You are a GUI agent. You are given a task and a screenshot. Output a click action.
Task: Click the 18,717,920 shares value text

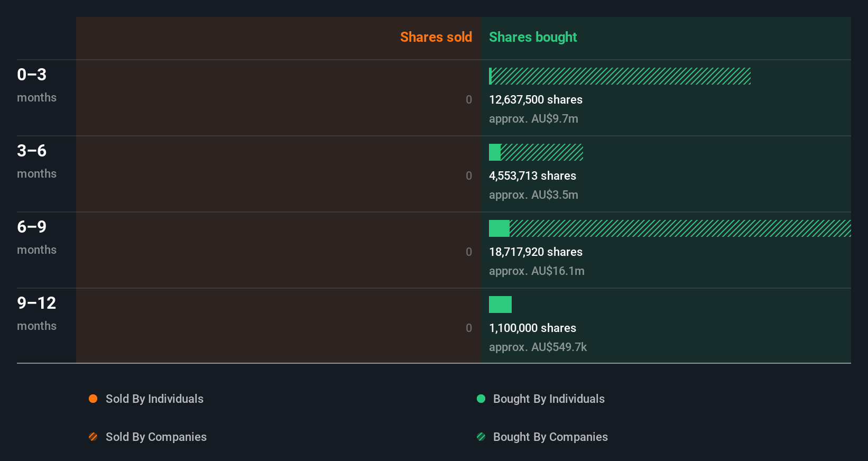[x=535, y=252]
